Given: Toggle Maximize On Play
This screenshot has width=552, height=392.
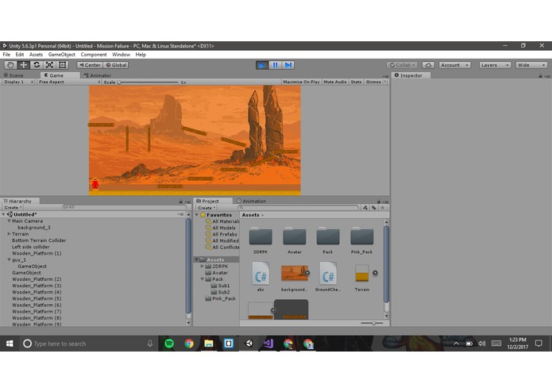Looking at the screenshot, I should point(301,82).
